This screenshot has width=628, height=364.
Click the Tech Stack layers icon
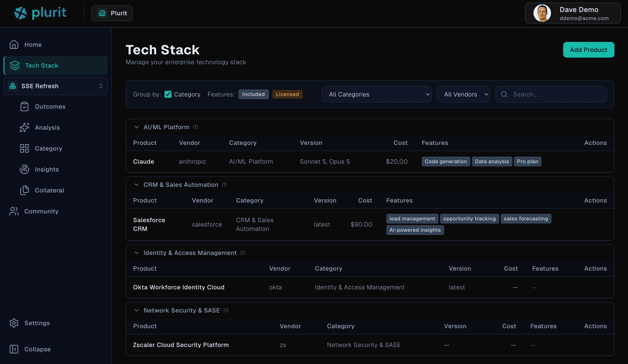[15, 65]
